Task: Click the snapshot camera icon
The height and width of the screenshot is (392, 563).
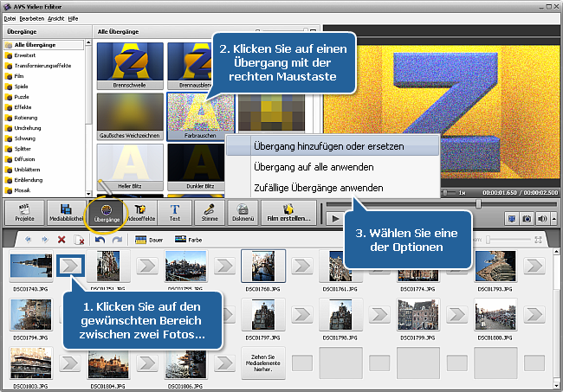Action: click(526, 218)
